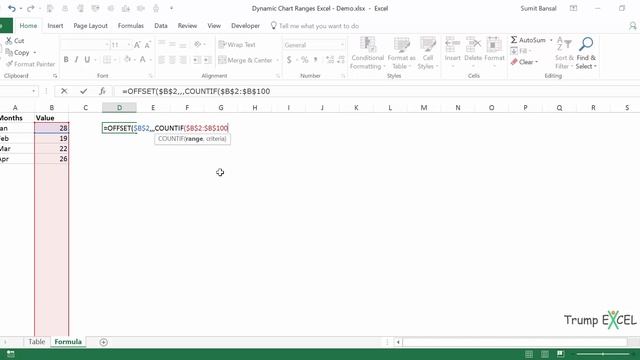Open Insert Function fx dialog
Screen dimensions: 640x360
[102, 91]
